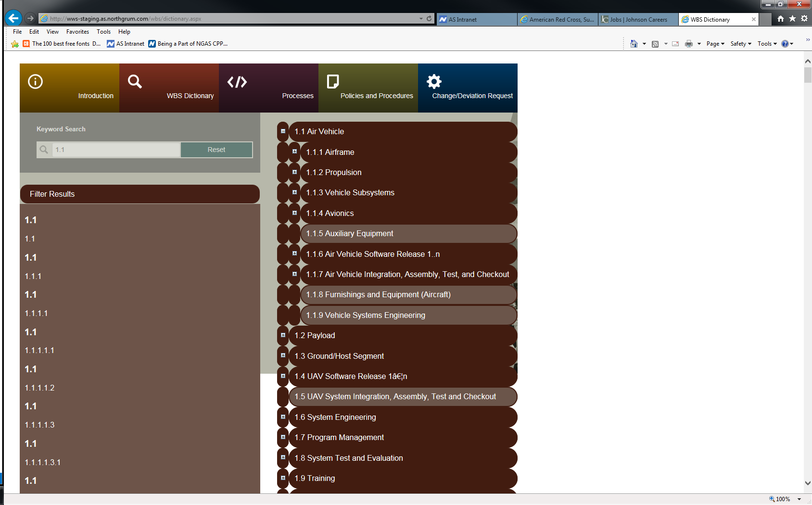This screenshot has height=505, width=812.
Task: Switch to the AS Intranet tab
Action: coord(476,20)
